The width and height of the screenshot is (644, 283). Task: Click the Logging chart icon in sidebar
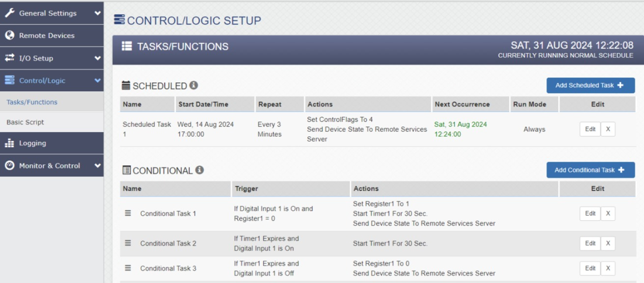click(x=9, y=143)
